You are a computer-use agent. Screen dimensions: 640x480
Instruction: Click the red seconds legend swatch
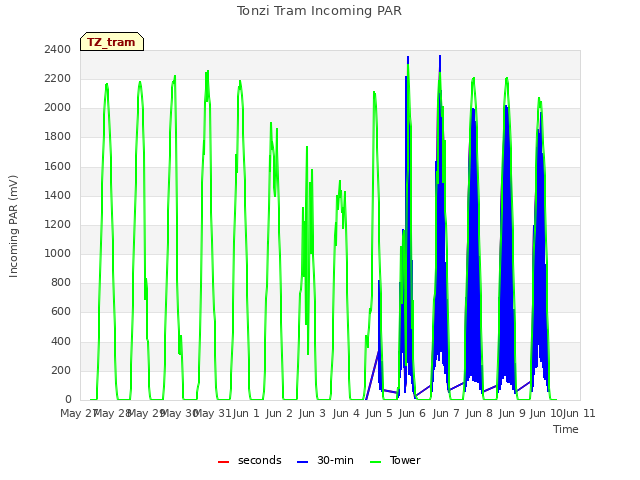223,462
